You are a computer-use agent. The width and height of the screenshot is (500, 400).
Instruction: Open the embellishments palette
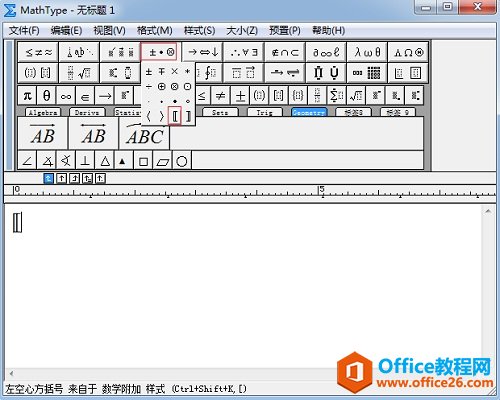pyautogui.click(x=120, y=52)
